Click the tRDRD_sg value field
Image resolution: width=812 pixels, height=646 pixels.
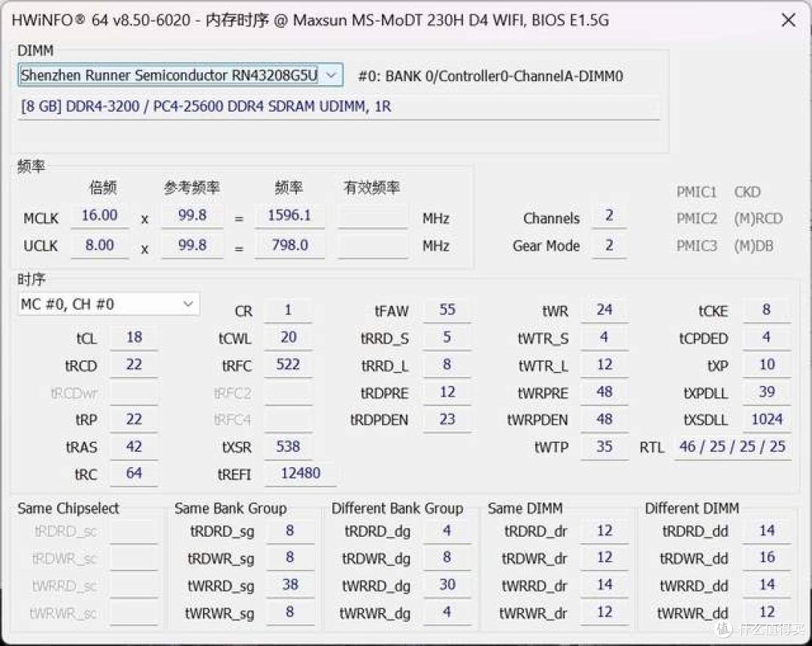pos(290,531)
